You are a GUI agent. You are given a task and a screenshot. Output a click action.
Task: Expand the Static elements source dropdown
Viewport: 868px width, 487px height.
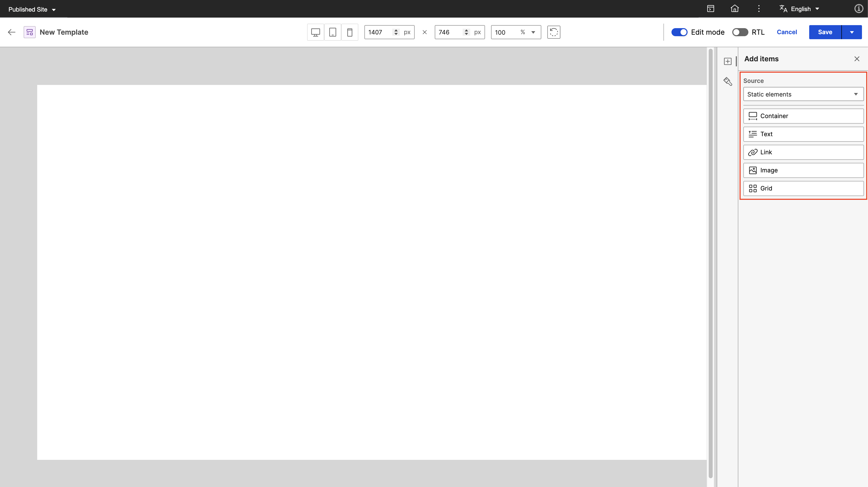(x=803, y=94)
